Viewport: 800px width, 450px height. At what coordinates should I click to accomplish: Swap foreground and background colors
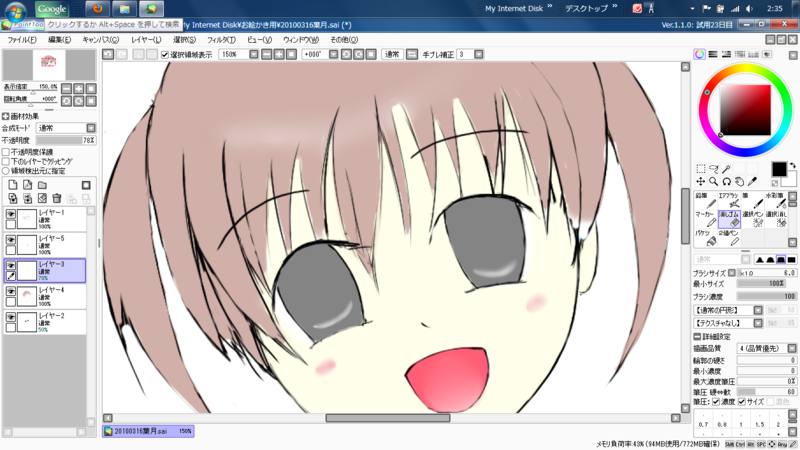point(792,166)
